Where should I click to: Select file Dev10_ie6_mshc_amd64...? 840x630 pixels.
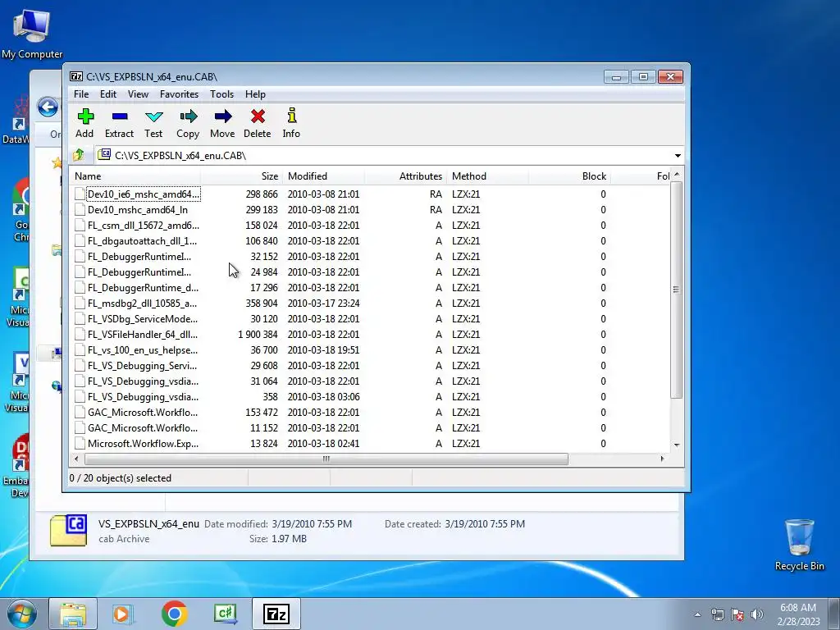143,194
